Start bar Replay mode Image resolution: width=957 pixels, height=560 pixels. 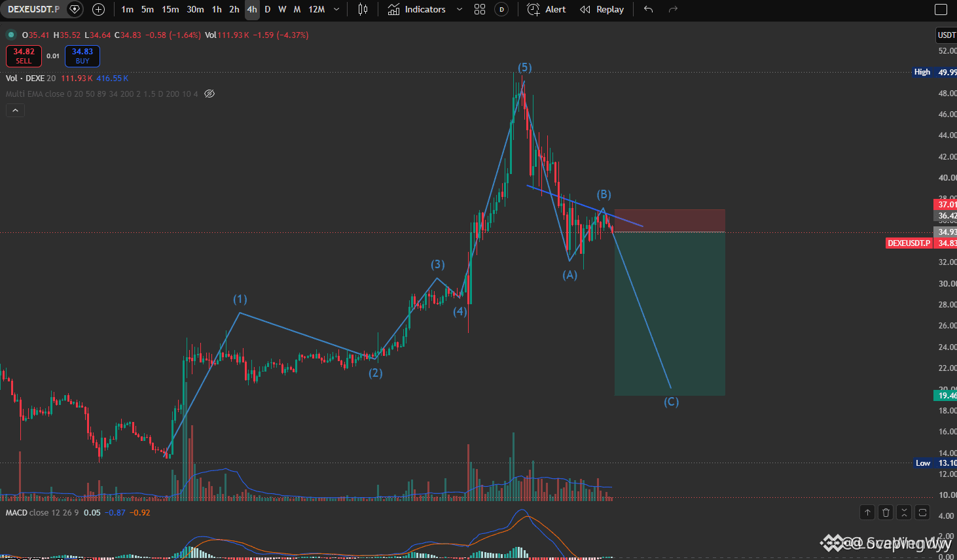click(x=602, y=9)
